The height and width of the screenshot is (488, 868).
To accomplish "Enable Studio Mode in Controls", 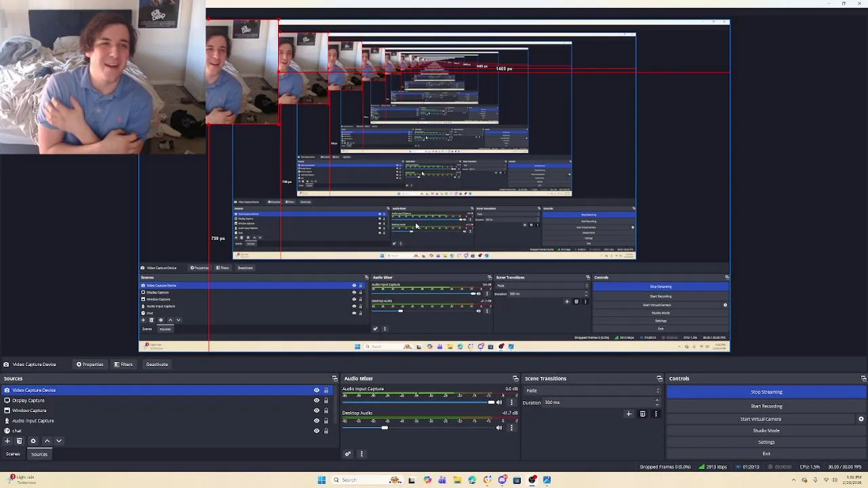I will (x=766, y=430).
